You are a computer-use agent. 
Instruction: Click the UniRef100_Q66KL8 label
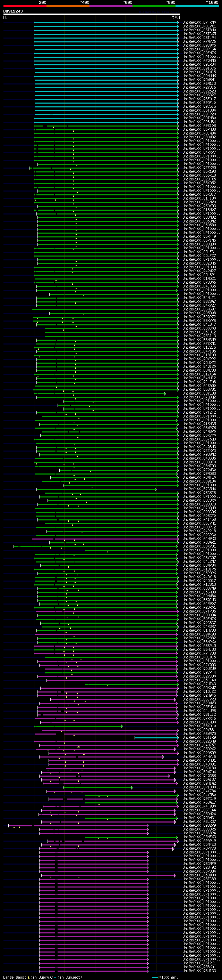tap(199, 175)
